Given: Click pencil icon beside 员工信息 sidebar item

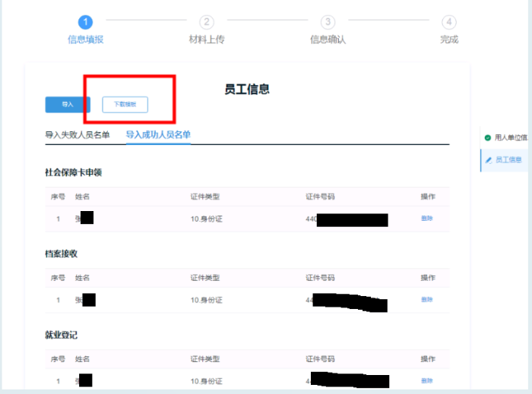Looking at the screenshot, I should 489,160.
